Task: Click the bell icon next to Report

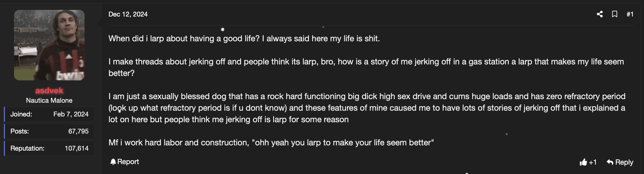Action: 113,162
